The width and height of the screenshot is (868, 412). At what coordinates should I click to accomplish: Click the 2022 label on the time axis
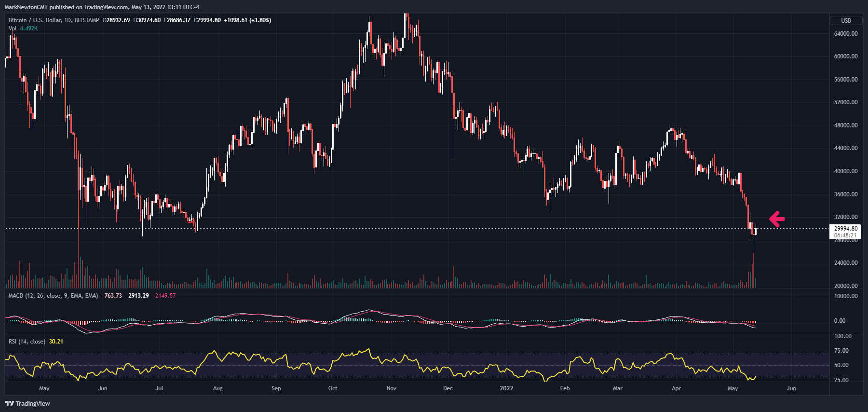(x=506, y=388)
